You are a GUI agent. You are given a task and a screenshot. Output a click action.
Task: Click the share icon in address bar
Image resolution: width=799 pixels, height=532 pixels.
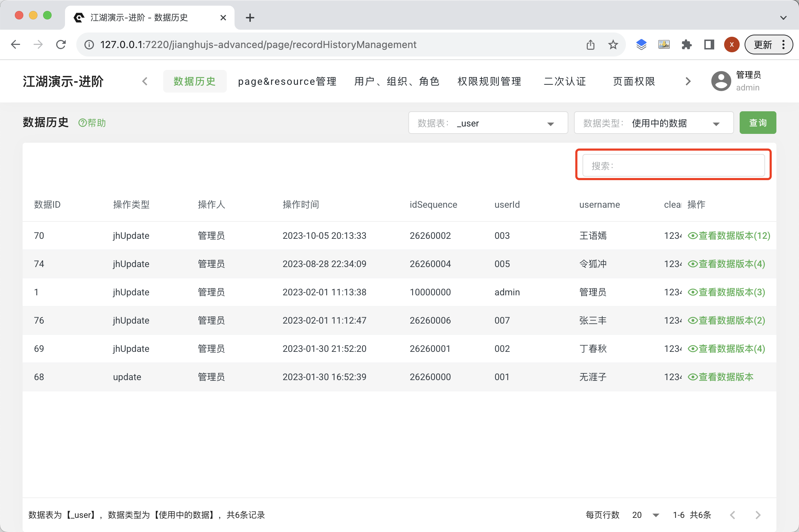click(590, 45)
